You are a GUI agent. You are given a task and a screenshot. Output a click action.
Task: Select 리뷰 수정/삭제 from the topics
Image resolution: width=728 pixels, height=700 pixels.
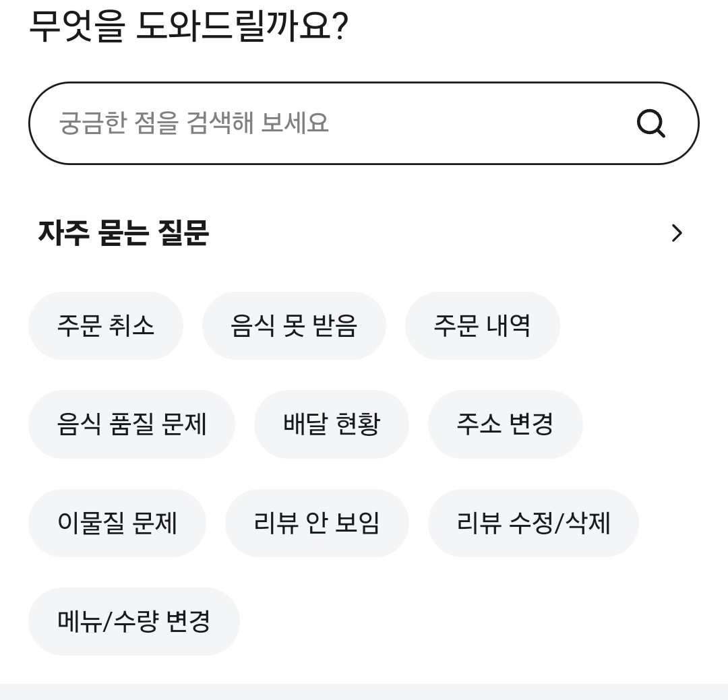tap(533, 523)
